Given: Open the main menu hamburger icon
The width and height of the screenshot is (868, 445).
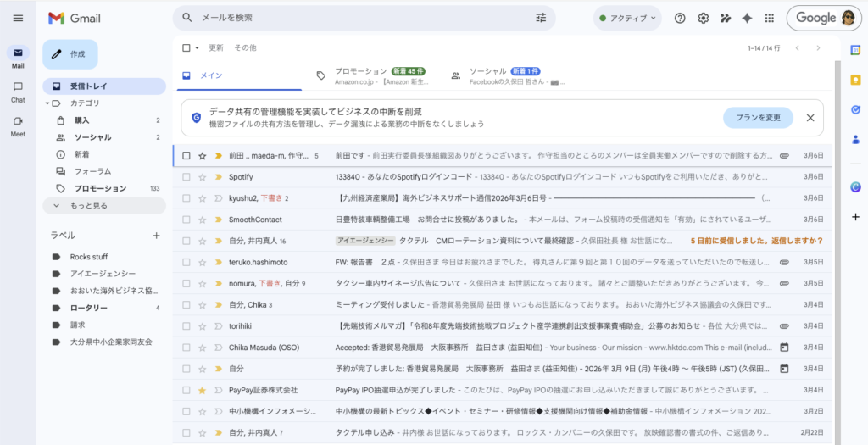Looking at the screenshot, I should point(18,18).
